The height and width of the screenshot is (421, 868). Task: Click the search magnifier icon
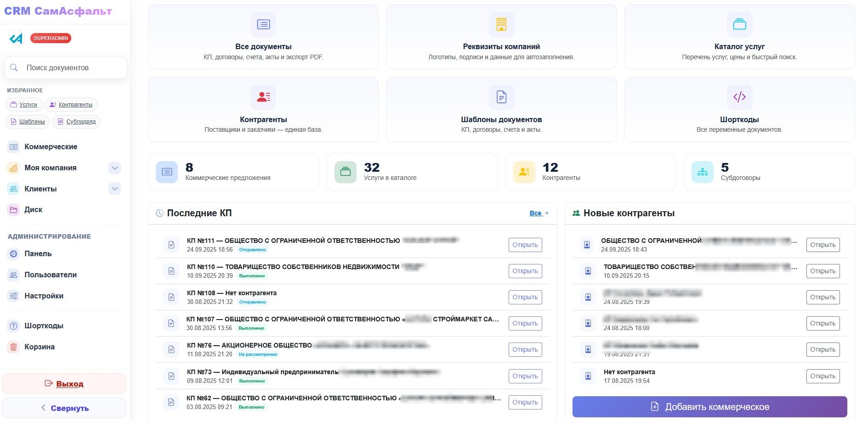coord(14,67)
